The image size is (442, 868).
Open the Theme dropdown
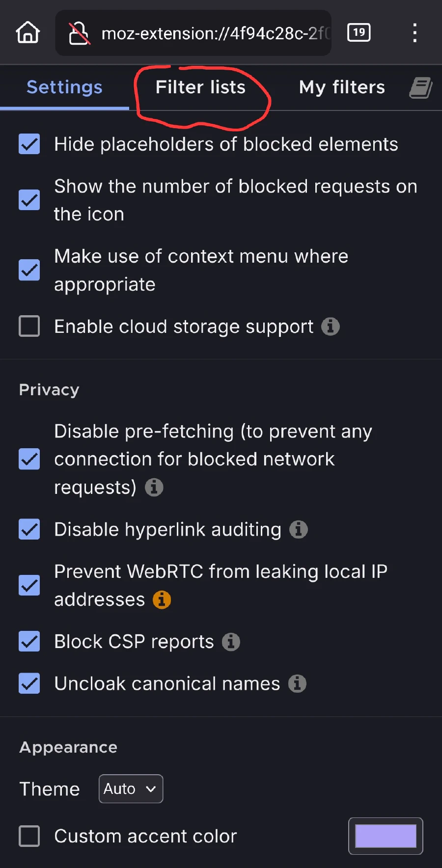pos(131,789)
